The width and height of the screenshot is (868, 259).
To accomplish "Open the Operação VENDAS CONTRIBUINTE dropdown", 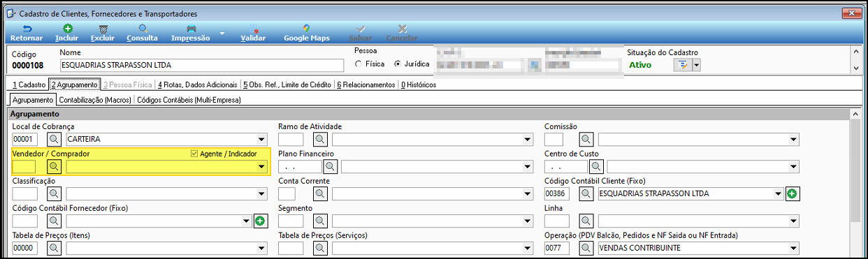I will click(793, 248).
